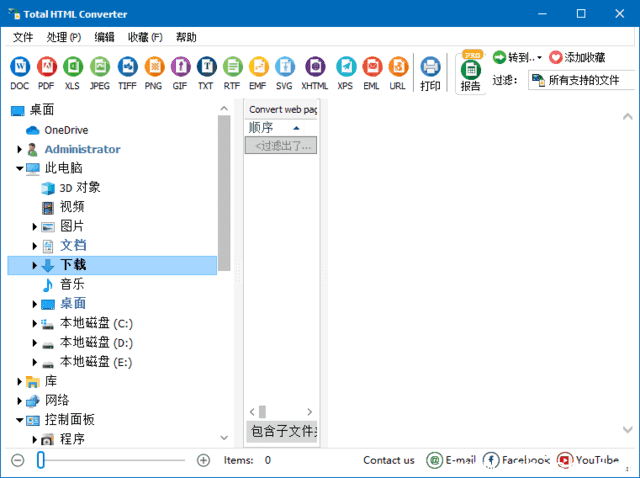Select the DOC conversion format
The height and width of the screenshot is (478, 640).
[20, 73]
